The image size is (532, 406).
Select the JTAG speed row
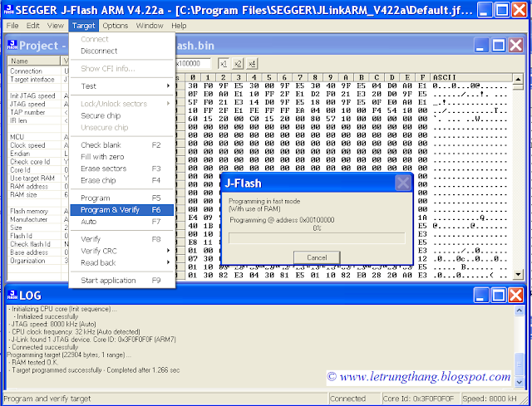(x=38, y=104)
